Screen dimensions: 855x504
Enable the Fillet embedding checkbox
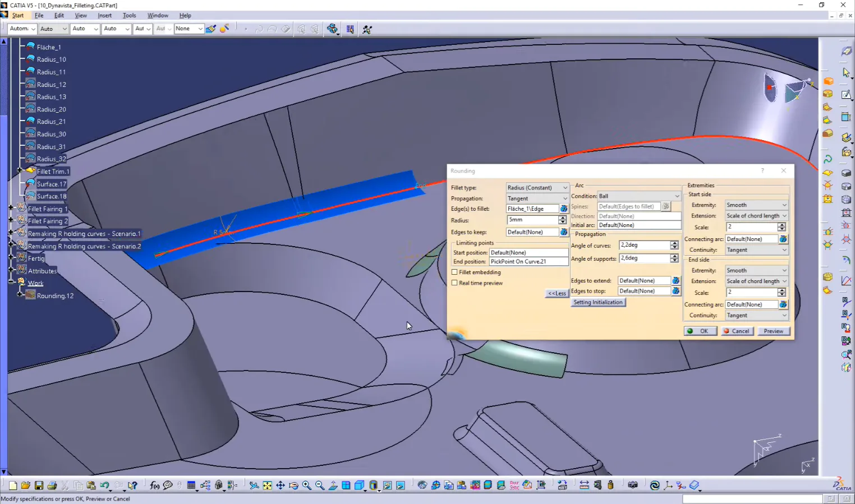click(x=454, y=272)
